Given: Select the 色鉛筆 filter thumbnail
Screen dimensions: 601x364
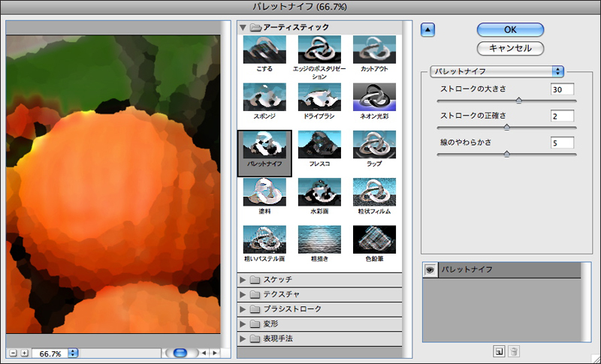Looking at the screenshot, I should click(x=374, y=239).
